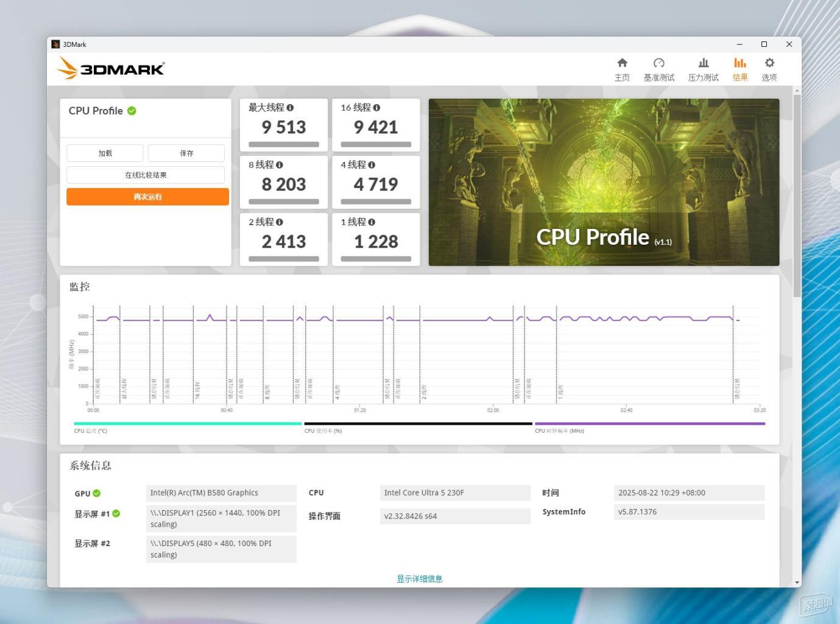This screenshot has width=840, height=624.
Task: Click the info icon beside 最大线程
Action: [290, 108]
